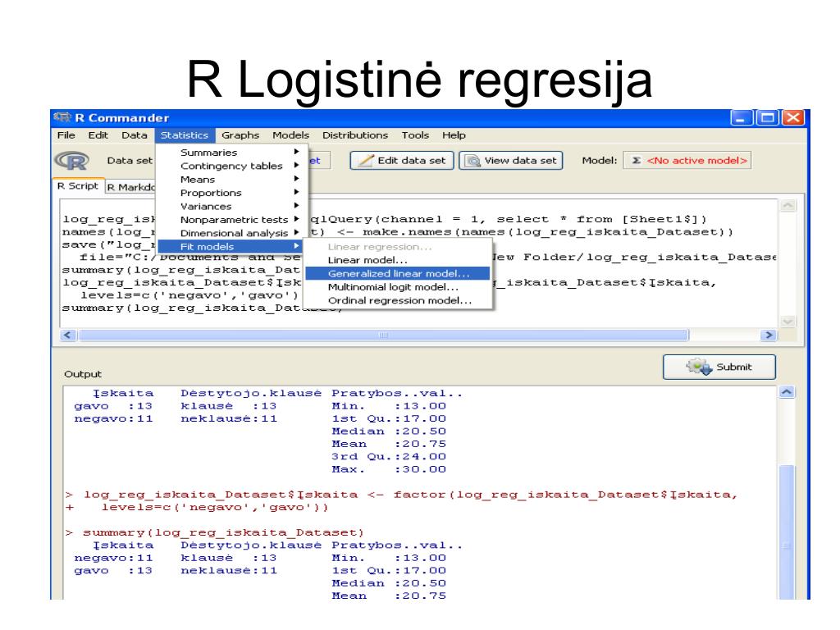Open the Graphs menu
This screenshot has height=630, width=840.
240,135
